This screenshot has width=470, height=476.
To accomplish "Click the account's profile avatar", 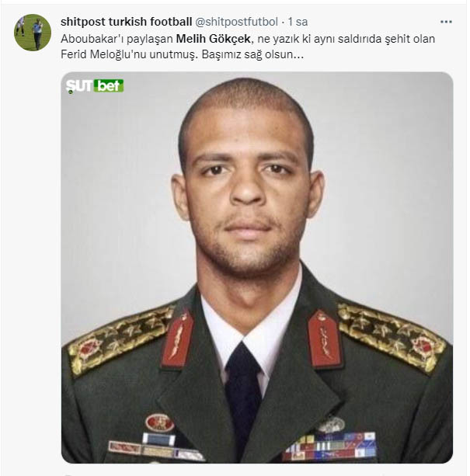I will tap(33, 33).
